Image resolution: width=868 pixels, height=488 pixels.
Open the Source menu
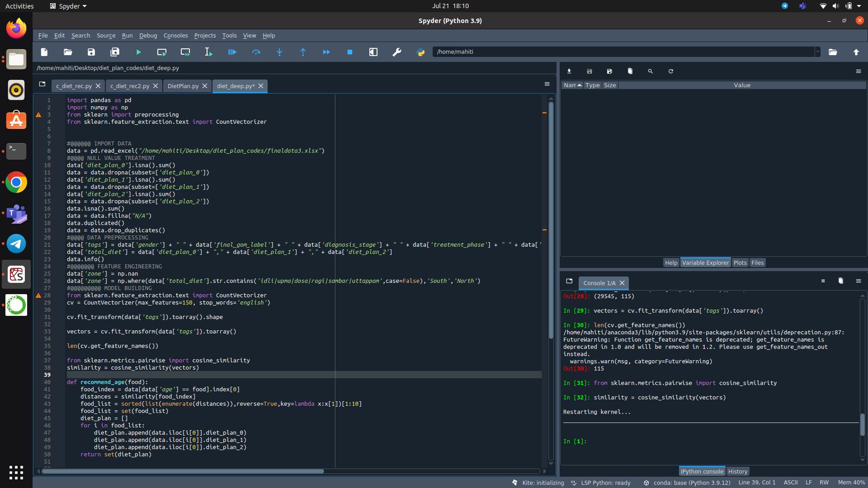[106, 36]
